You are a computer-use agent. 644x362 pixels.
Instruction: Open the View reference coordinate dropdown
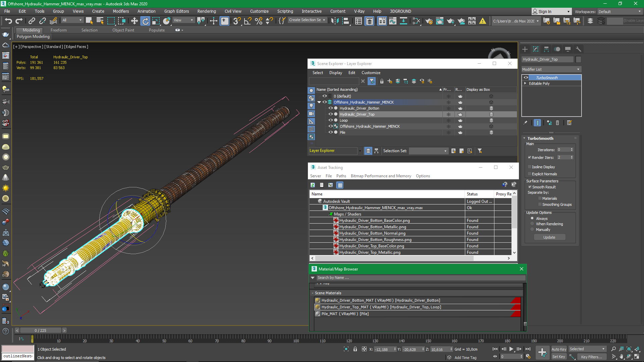[183, 20]
